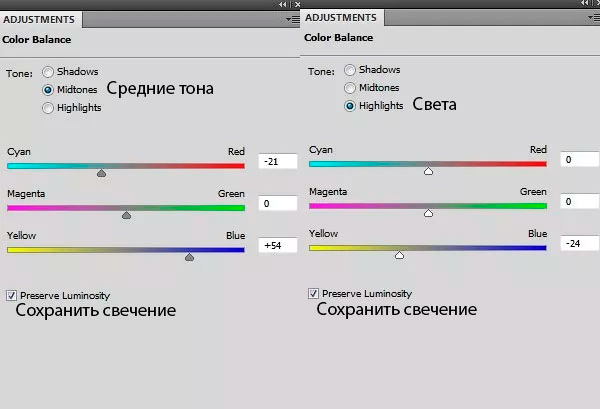Image resolution: width=600 pixels, height=409 pixels.
Task: Click the -21 Cyan-Red value field
Action: 278,161
